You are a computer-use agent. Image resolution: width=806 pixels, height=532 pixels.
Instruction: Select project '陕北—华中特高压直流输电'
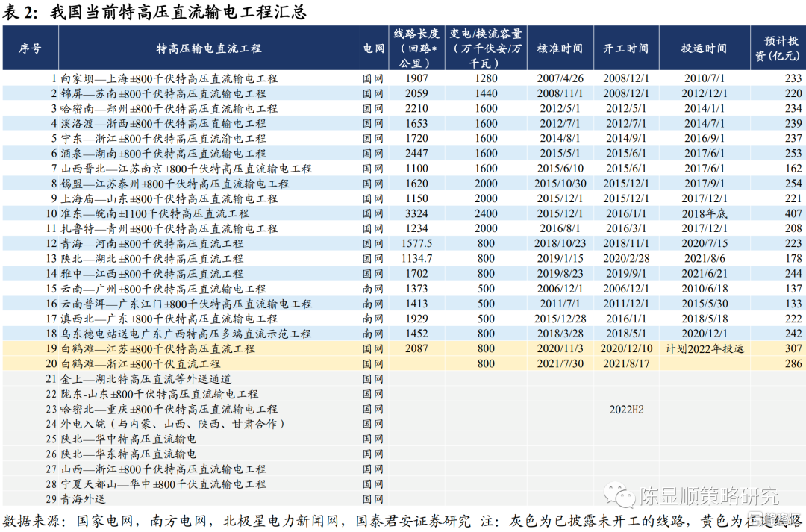click(x=128, y=439)
